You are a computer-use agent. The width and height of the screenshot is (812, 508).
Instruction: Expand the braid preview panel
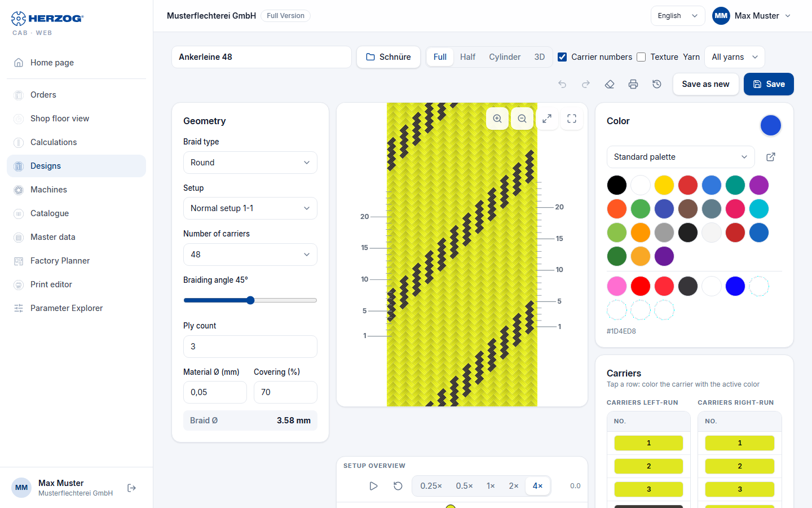point(547,119)
